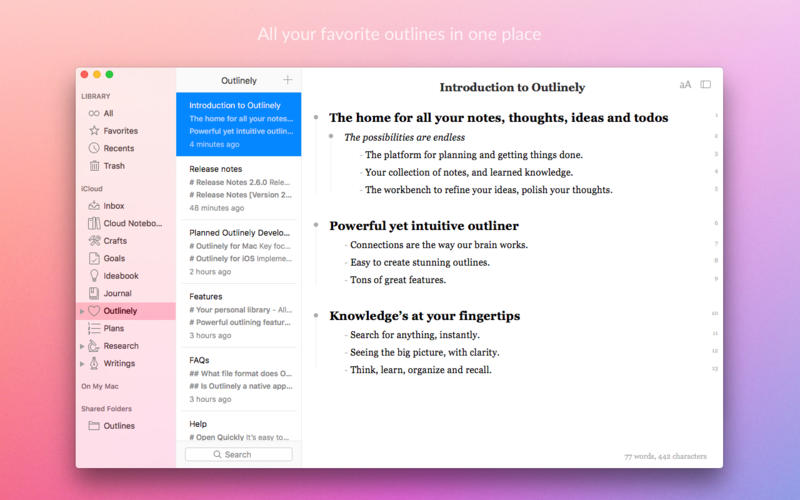Click the Outlines shared folder icon
Image resolution: width=800 pixels, height=500 pixels.
94,426
